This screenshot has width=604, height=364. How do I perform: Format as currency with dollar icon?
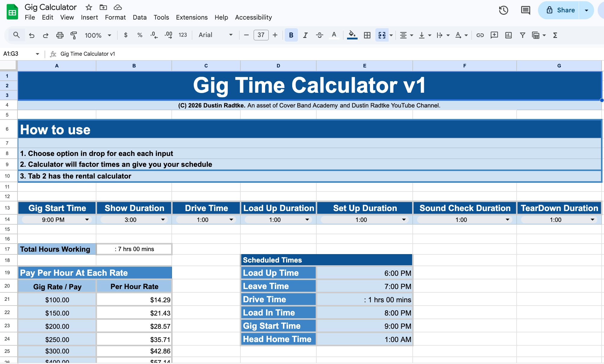pos(126,35)
